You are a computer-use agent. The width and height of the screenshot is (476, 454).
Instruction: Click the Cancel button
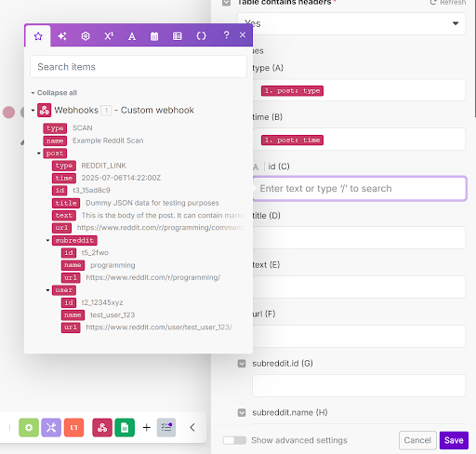point(417,440)
